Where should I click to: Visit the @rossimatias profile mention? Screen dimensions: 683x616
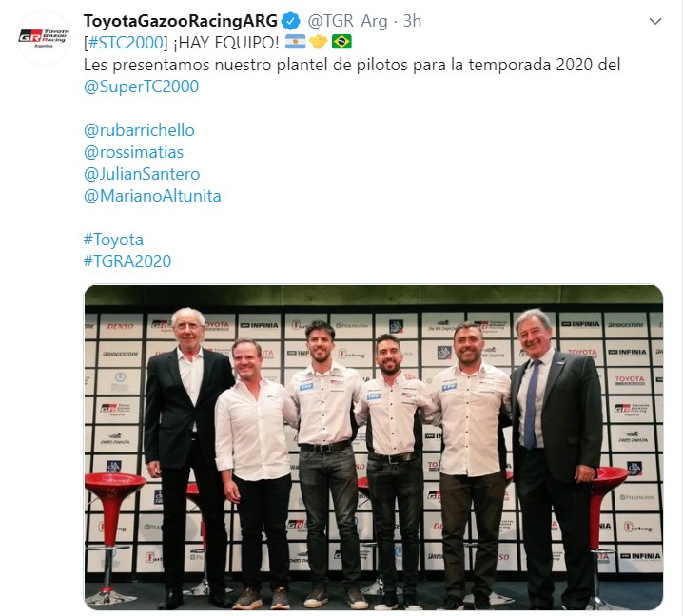pos(133,152)
